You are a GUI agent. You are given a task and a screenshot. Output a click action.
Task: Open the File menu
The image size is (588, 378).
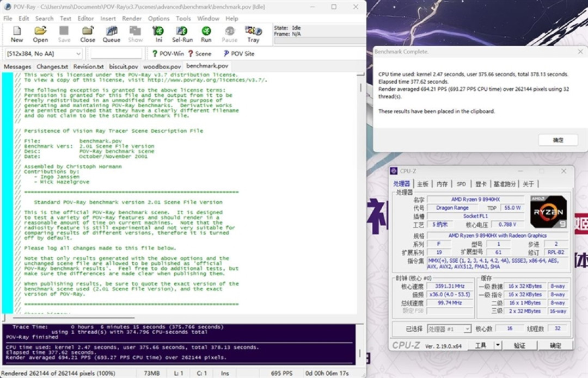[8, 18]
